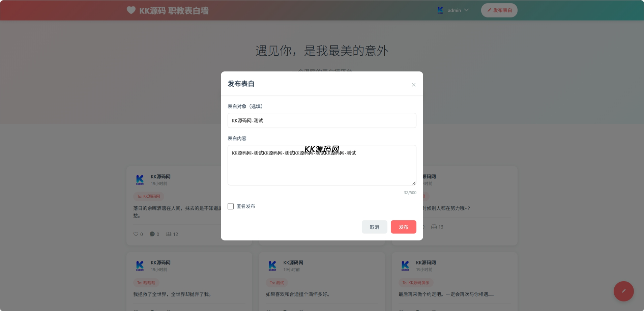Grab the textarea resize handle

(414, 183)
